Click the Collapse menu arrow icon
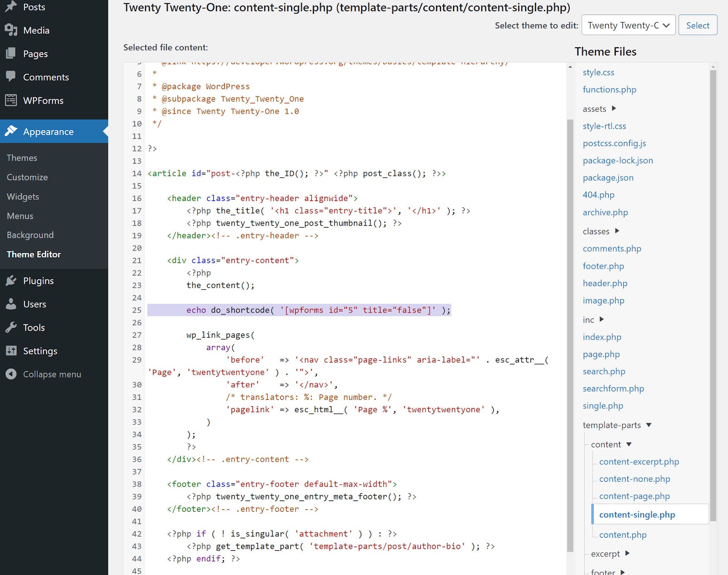The height and width of the screenshot is (575, 728). tap(11, 374)
